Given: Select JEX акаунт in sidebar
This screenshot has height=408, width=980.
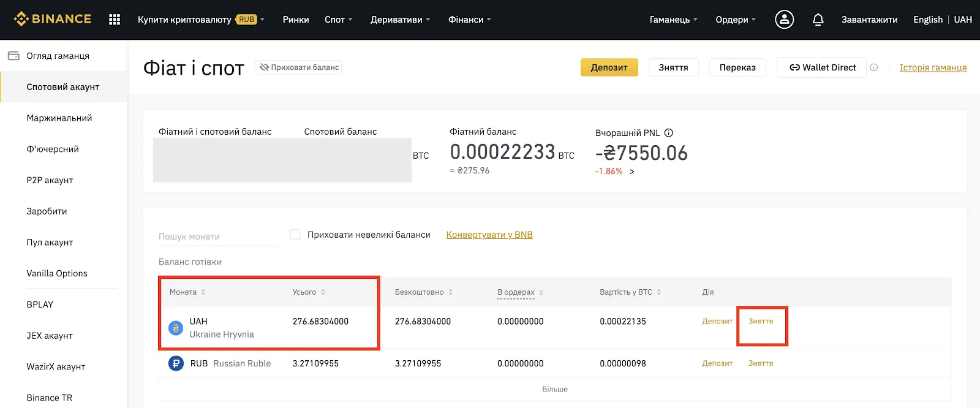Looking at the screenshot, I should (x=50, y=336).
